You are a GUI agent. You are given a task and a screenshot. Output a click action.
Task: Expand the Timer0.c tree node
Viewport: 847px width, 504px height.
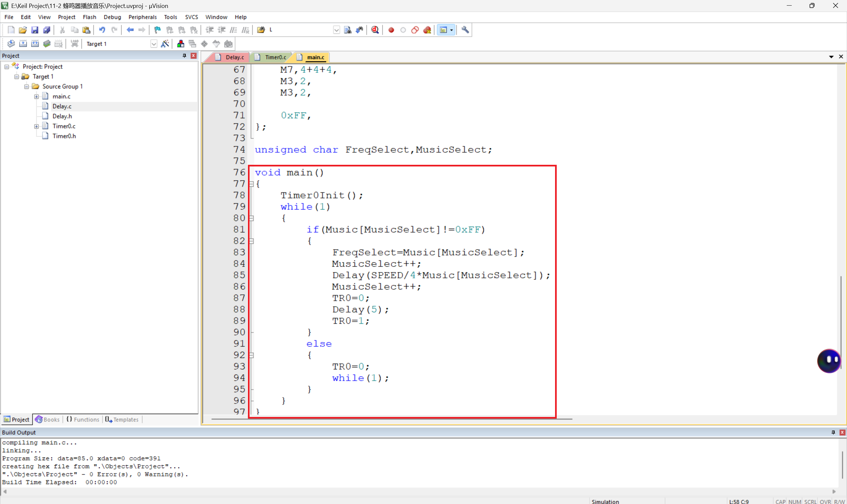(x=36, y=126)
